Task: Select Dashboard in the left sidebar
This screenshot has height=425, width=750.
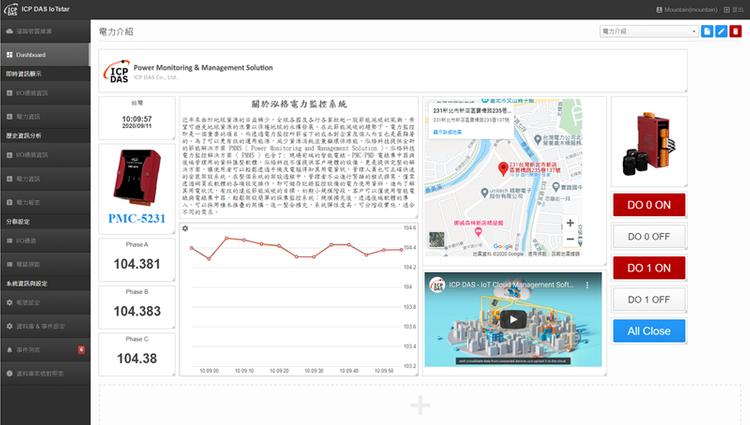Action: pos(45,54)
